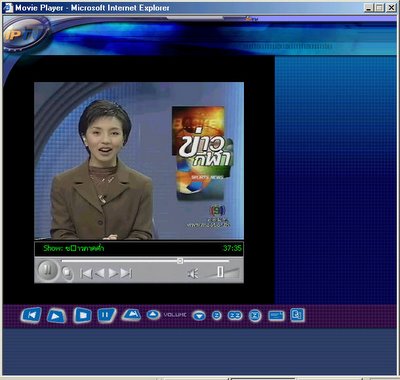Click the blue stop icon in bottom toolbar
This screenshot has width=400, height=380.
point(83,315)
